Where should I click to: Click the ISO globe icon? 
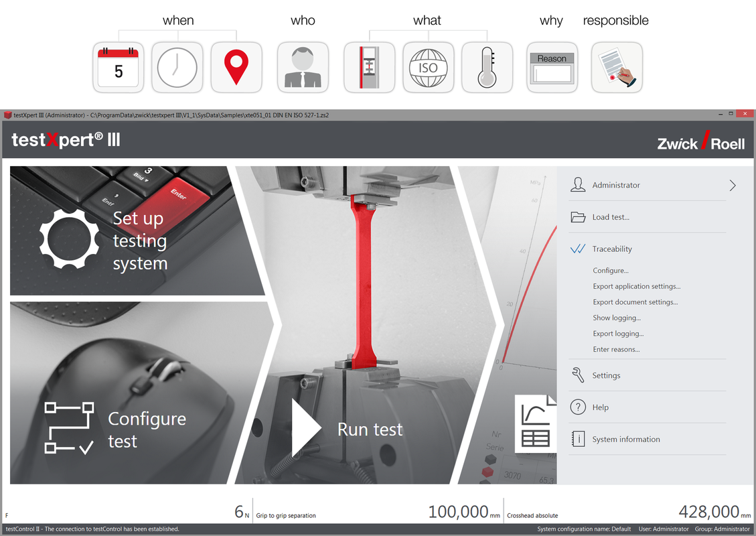[x=428, y=68]
